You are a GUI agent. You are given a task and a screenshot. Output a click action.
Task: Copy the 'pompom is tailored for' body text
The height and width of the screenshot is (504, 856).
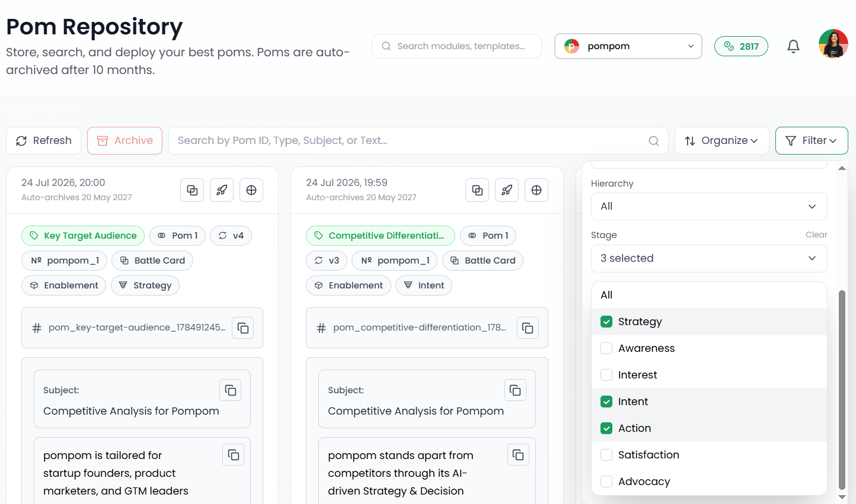click(x=234, y=455)
